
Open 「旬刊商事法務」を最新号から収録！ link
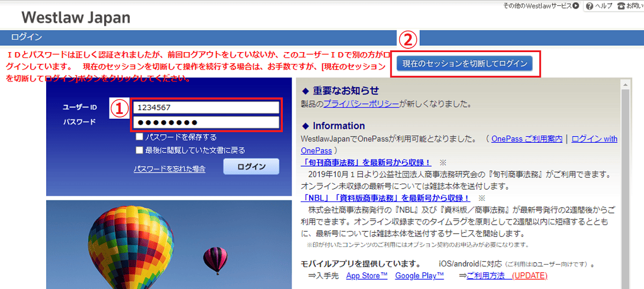367,162
